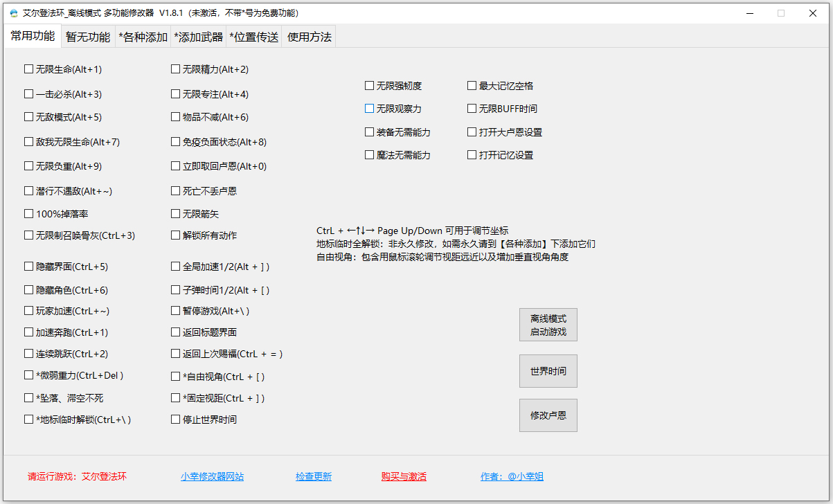Image resolution: width=833 pixels, height=504 pixels.
Task: Visit the 购买与激活 page
Action: click(404, 476)
